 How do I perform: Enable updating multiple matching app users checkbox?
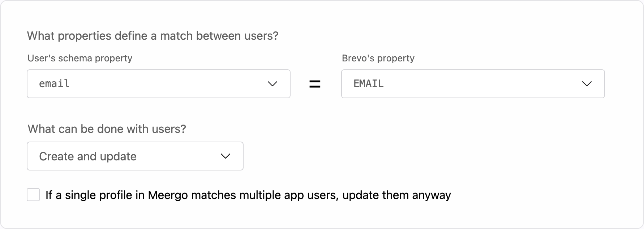(33, 195)
